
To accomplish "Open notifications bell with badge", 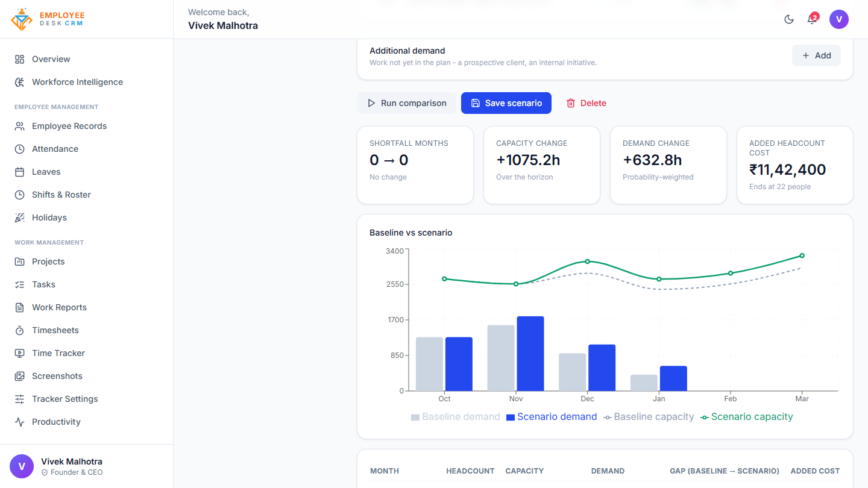I will (x=812, y=19).
